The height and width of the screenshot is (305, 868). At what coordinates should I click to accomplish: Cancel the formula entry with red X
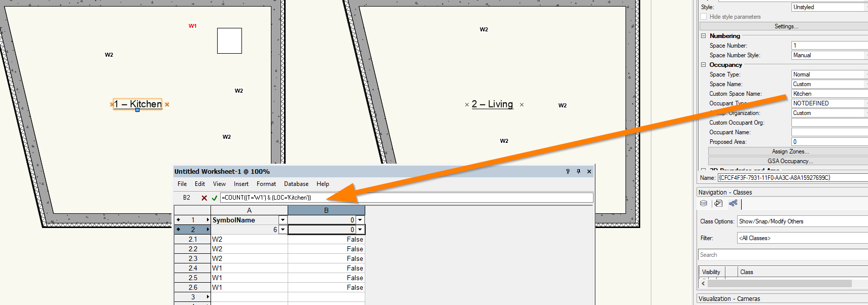[204, 198]
